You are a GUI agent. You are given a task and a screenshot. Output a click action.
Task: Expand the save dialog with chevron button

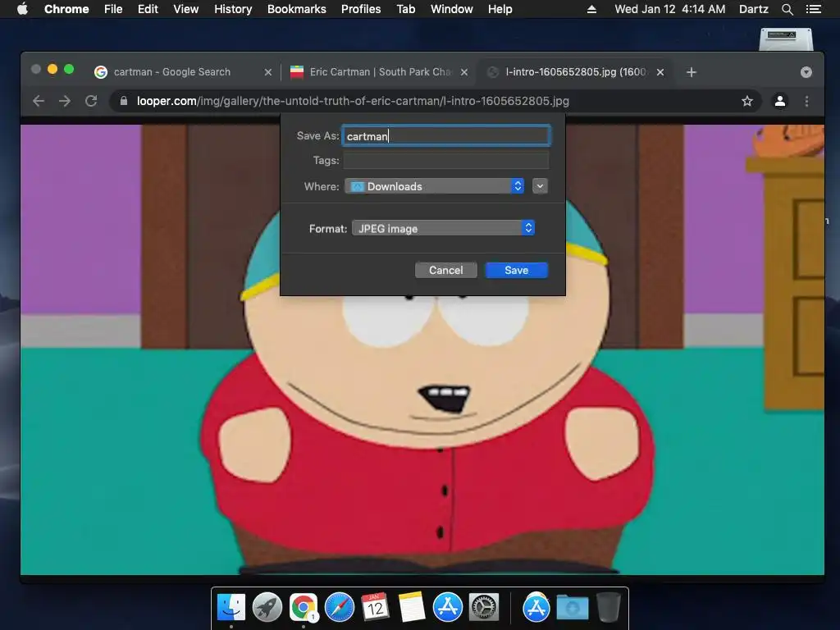click(x=540, y=186)
